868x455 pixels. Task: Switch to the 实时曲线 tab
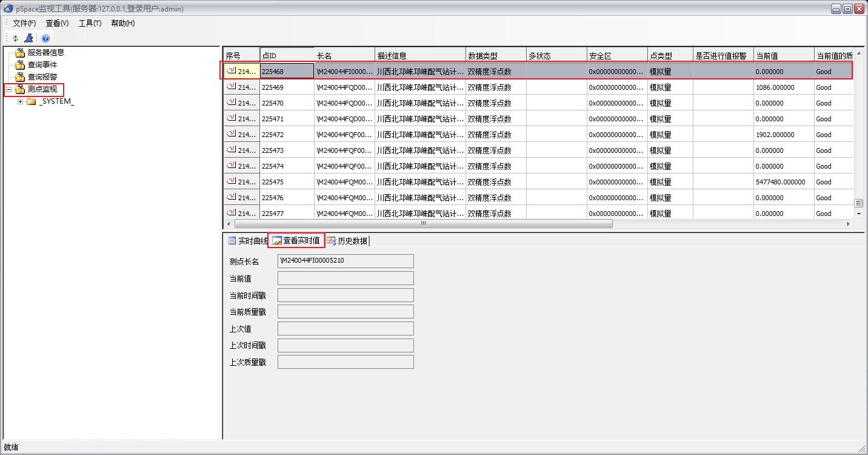(x=247, y=241)
